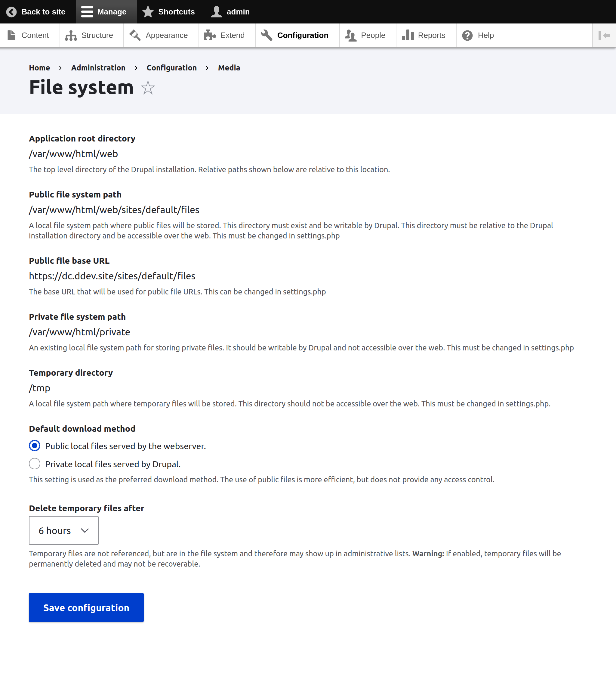Select Private local files served by Drupal
Viewport: 616px width, 690px height.
click(35, 464)
